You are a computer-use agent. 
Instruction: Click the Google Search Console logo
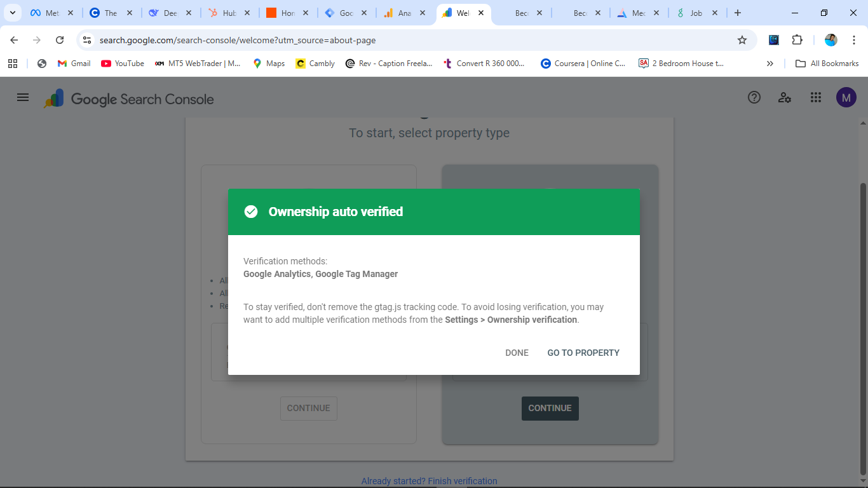[x=129, y=99]
